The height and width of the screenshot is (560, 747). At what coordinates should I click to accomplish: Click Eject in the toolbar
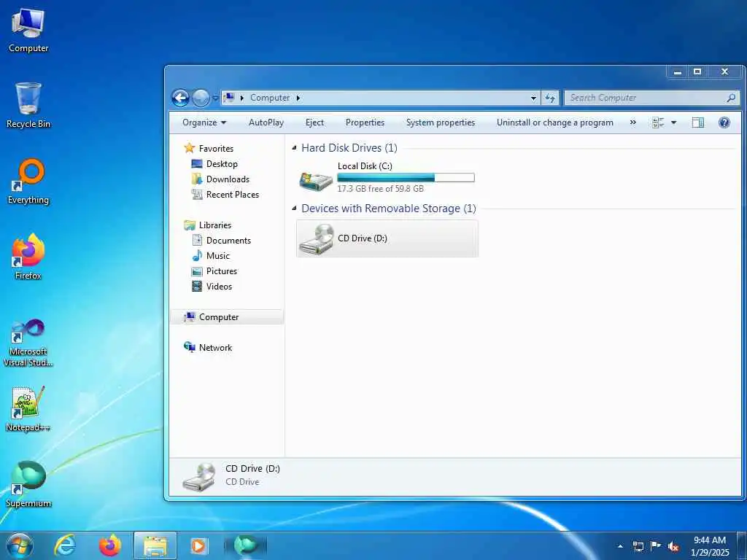point(314,122)
